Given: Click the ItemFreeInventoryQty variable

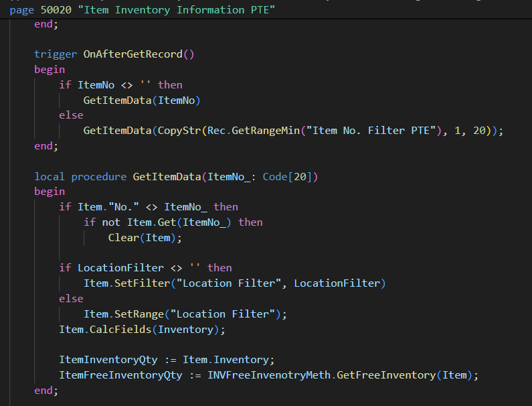Looking at the screenshot, I should pyautogui.click(x=120, y=375).
